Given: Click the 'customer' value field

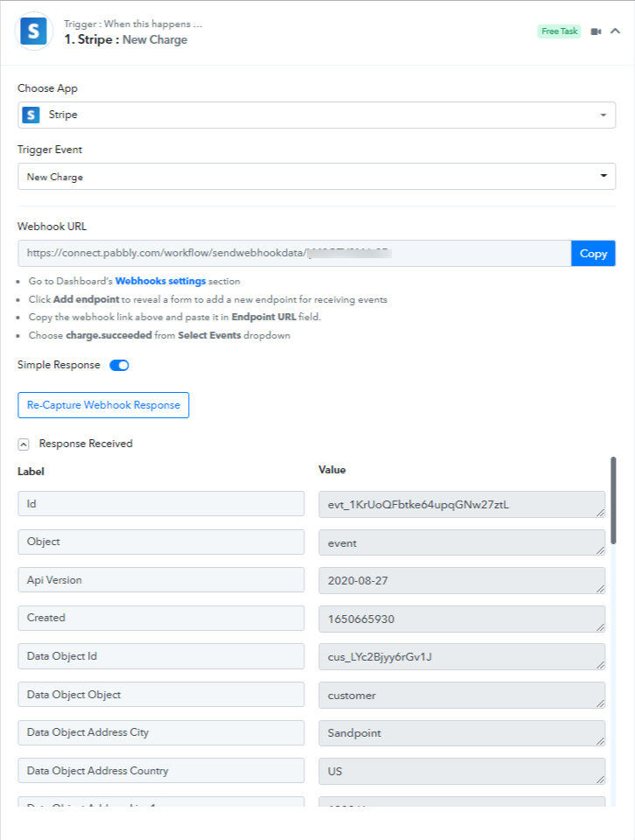Looking at the screenshot, I should 462,695.
